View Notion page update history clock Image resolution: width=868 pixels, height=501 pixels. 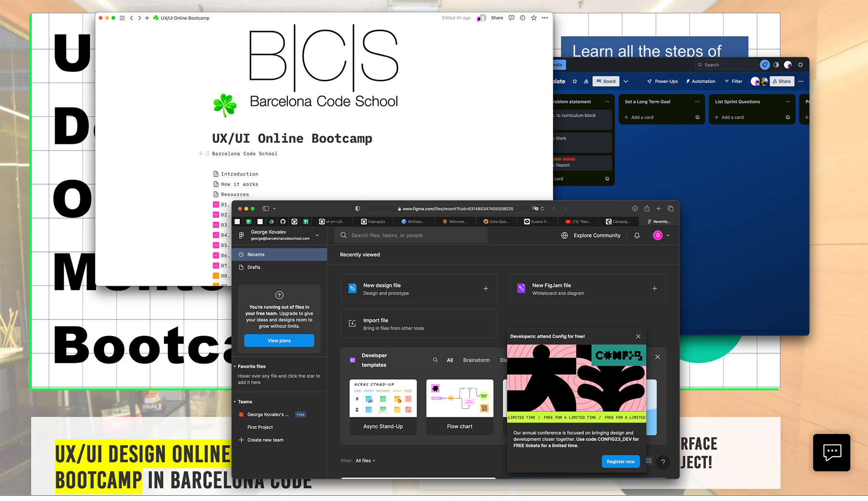pyautogui.click(x=523, y=18)
